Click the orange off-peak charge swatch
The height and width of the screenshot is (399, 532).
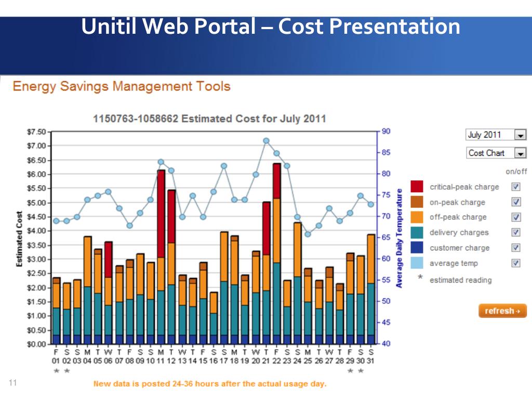[x=417, y=217]
